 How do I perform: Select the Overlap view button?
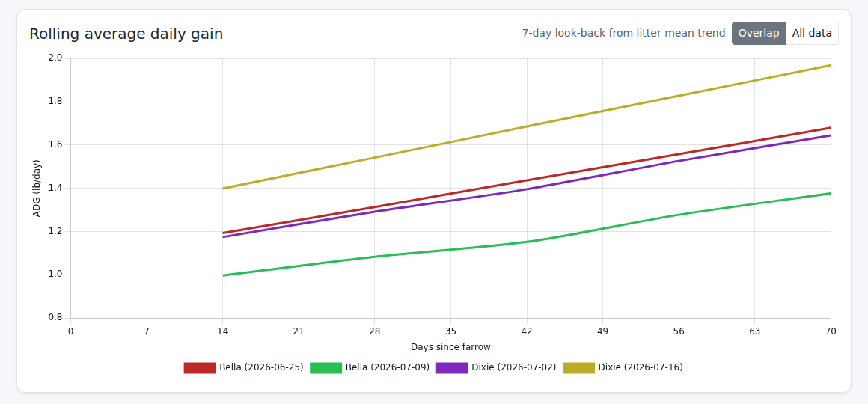click(759, 33)
